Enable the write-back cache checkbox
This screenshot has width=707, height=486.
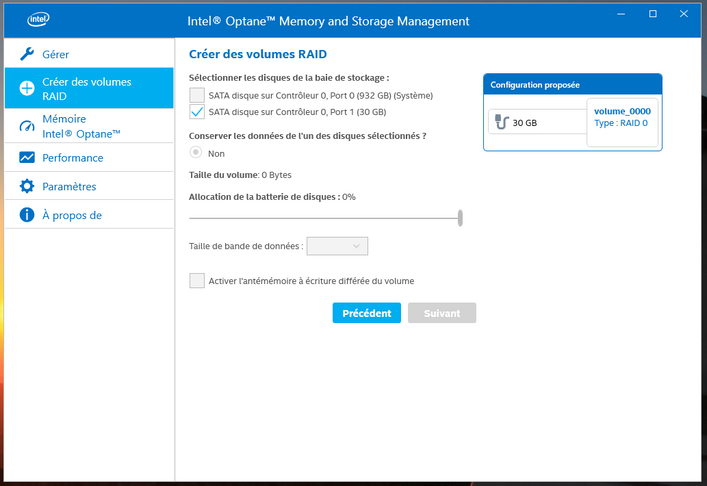(197, 281)
